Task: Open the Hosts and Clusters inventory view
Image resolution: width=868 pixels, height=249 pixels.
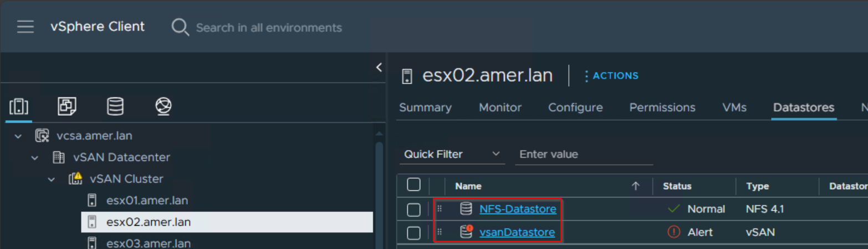Action: [19, 106]
